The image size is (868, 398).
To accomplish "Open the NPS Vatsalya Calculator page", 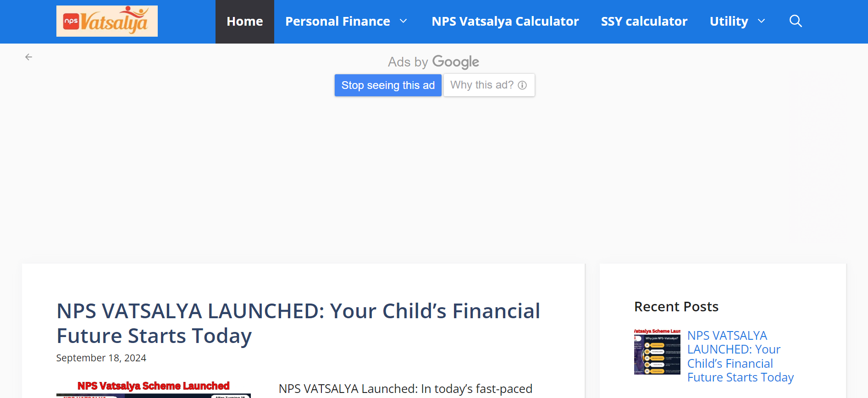I will [x=505, y=21].
